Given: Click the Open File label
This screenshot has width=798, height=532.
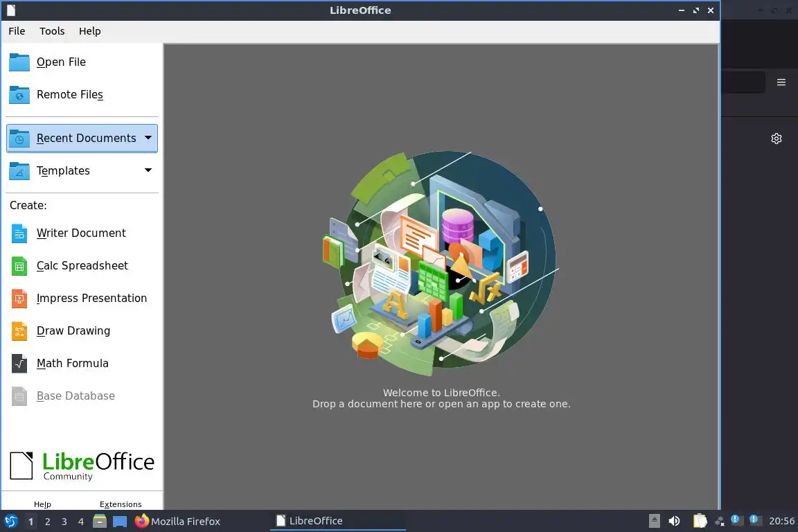Looking at the screenshot, I should 61,62.
